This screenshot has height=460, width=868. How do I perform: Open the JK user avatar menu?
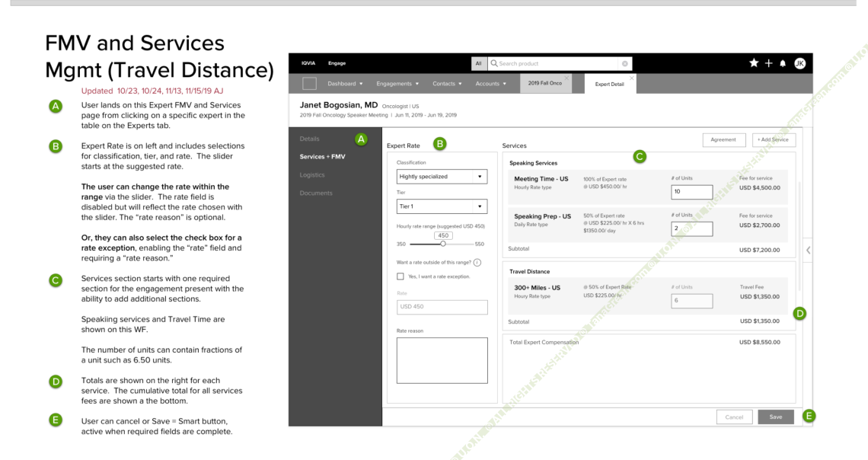pos(799,64)
